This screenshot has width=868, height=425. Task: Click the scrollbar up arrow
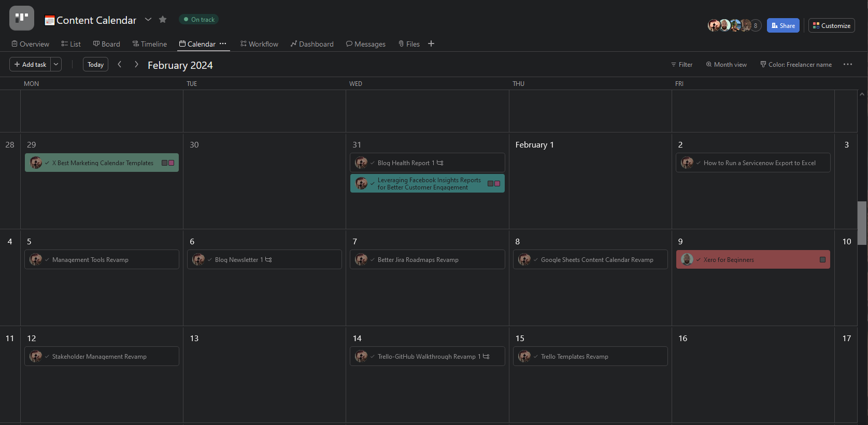pyautogui.click(x=862, y=94)
